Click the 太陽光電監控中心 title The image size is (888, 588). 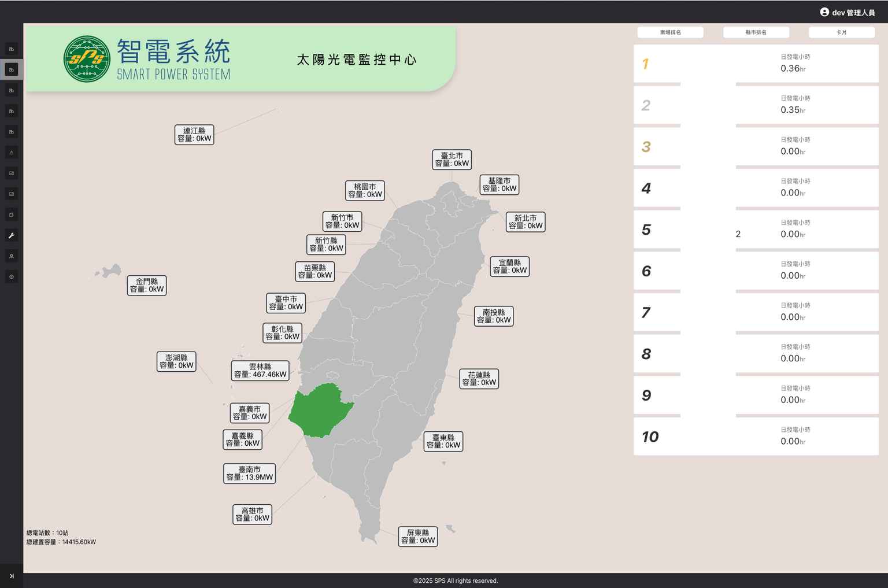[357, 60]
